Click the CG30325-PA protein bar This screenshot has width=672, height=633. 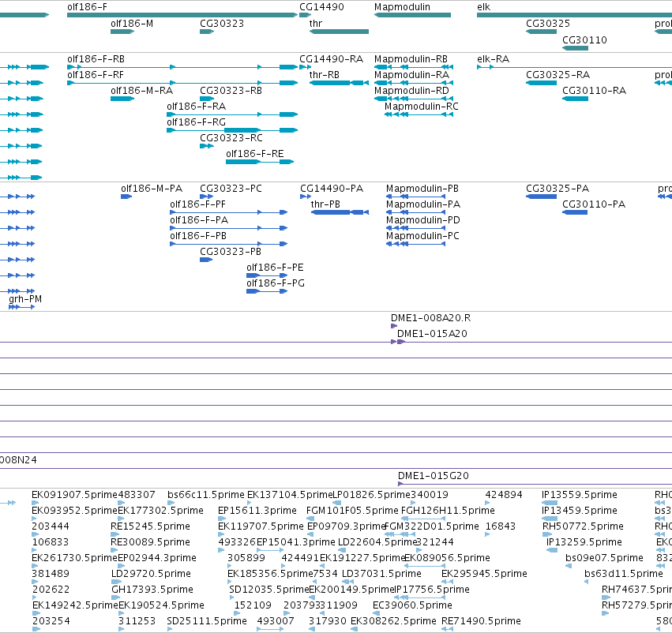tap(541, 197)
